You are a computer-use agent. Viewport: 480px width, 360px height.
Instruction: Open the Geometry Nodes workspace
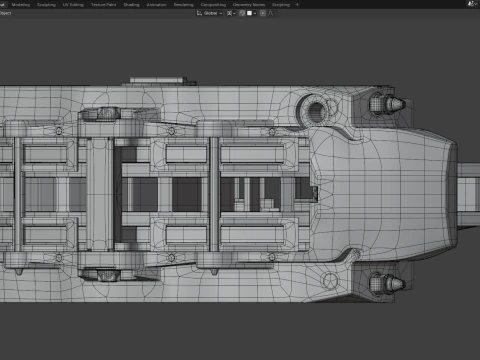[249, 5]
